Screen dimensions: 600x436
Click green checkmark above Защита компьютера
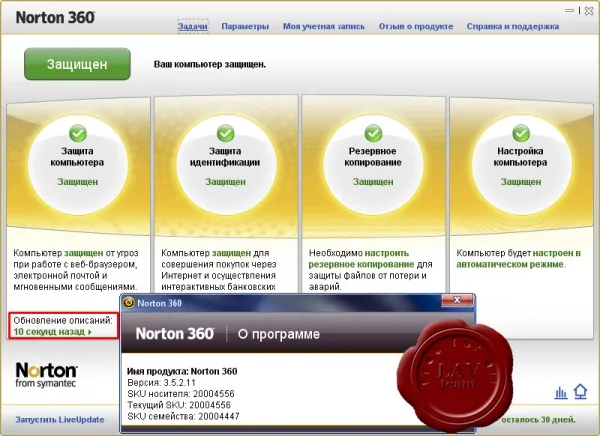78,133
